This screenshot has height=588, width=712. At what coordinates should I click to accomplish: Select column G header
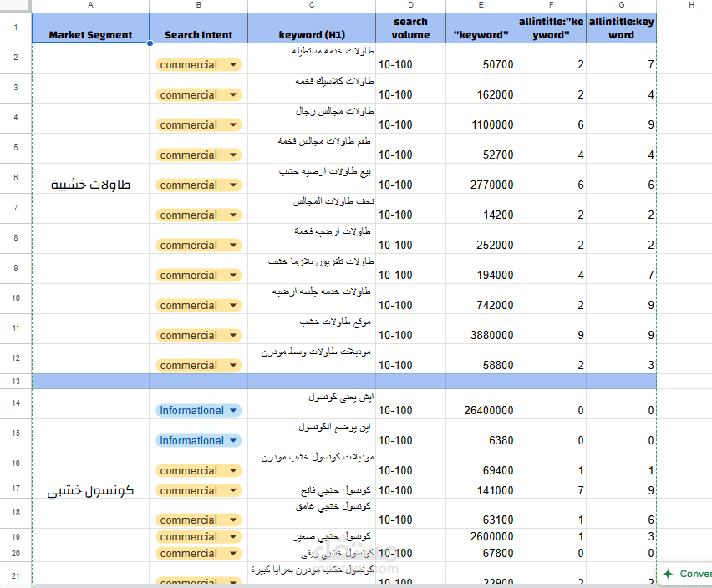(621, 5)
